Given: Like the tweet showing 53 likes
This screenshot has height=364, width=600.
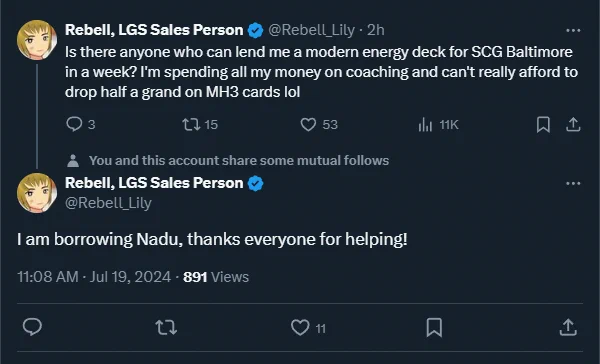Looking at the screenshot, I should click(319, 124).
